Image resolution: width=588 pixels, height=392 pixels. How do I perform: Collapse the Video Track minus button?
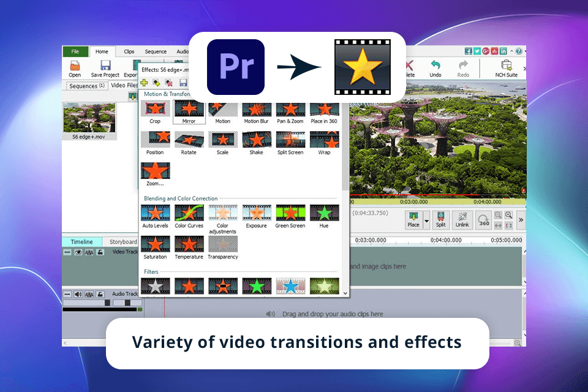(x=67, y=252)
